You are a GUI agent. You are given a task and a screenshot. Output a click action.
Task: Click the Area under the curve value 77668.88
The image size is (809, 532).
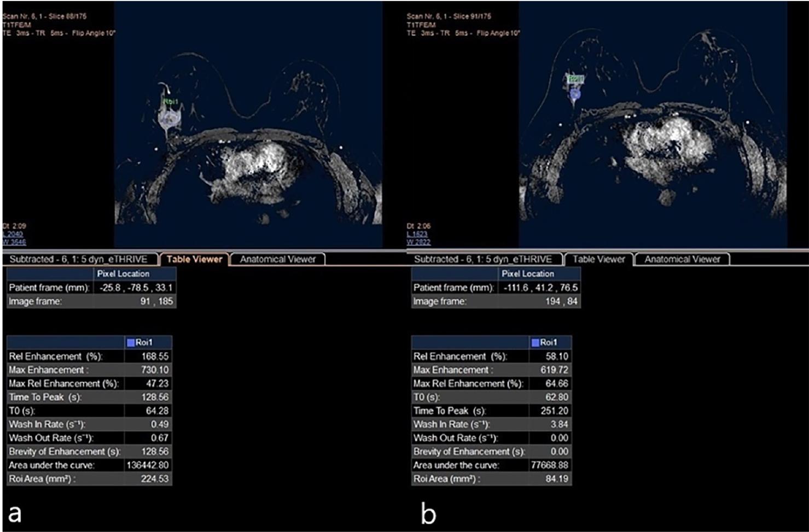point(549,465)
